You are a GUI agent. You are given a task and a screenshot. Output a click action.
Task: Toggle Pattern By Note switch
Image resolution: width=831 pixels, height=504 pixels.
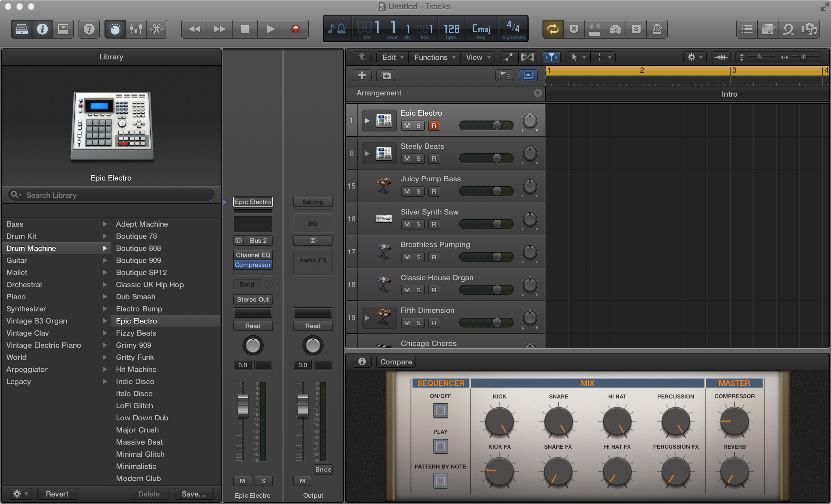(x=440, y=481)
